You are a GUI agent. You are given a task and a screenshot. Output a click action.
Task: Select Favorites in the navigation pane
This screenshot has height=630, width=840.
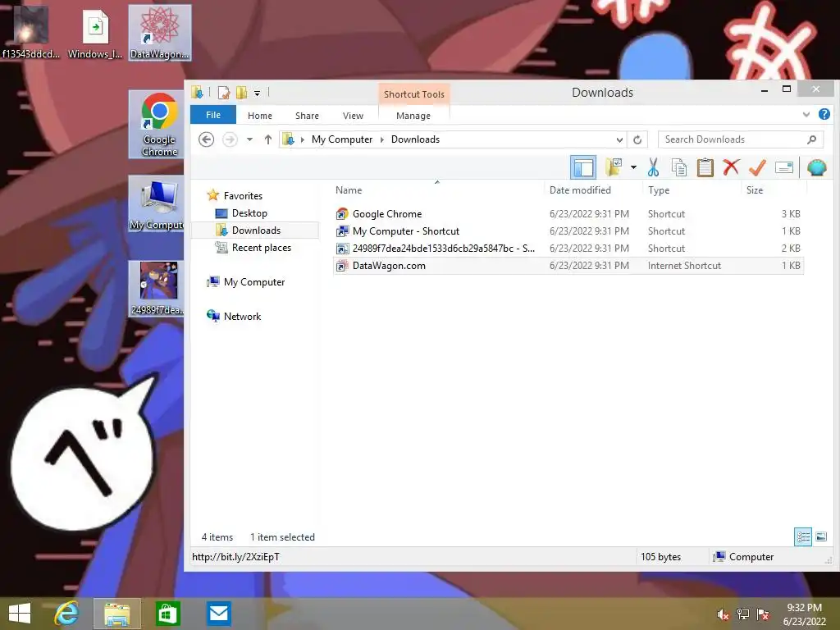[x=243, y=195]
